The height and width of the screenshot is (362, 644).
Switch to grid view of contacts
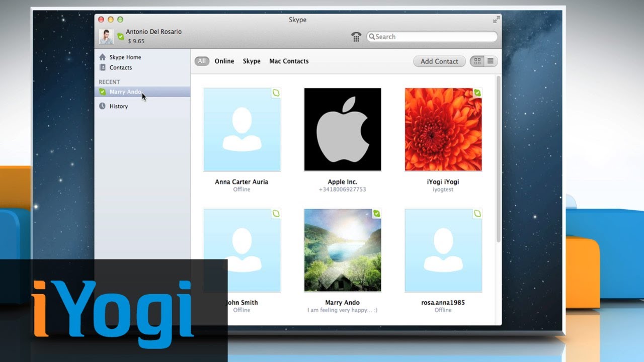tap(477, 61)
